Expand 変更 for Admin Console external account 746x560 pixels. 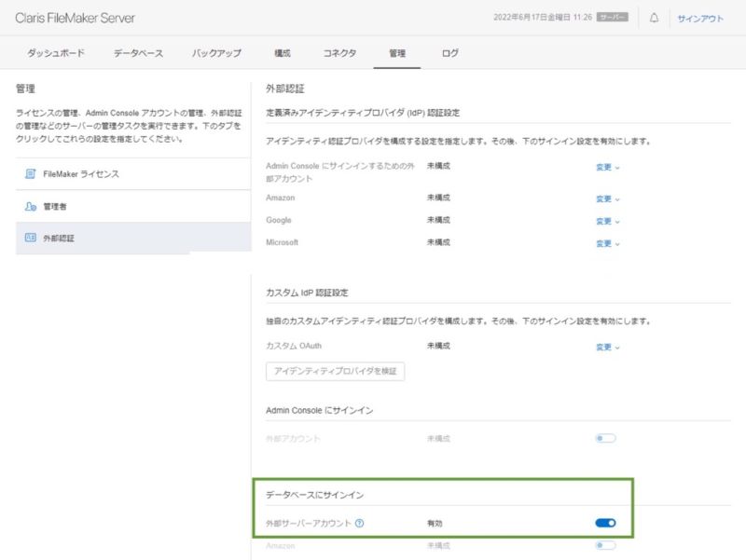(x=608, y=168)
